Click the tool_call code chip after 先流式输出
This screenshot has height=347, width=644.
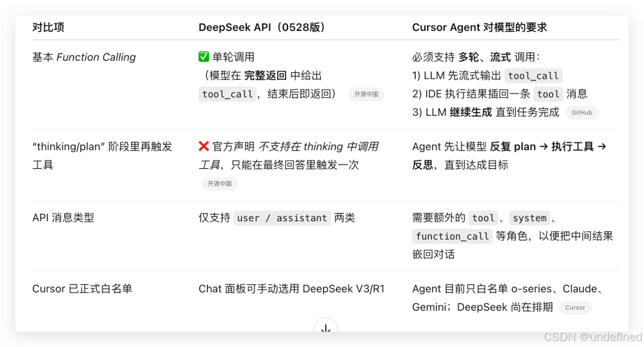tap(533, 76)
